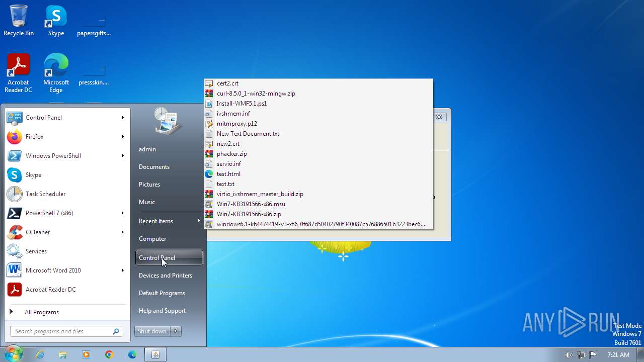
Task: Click the user account picture at top of Start menu
Action: [168, 121]
